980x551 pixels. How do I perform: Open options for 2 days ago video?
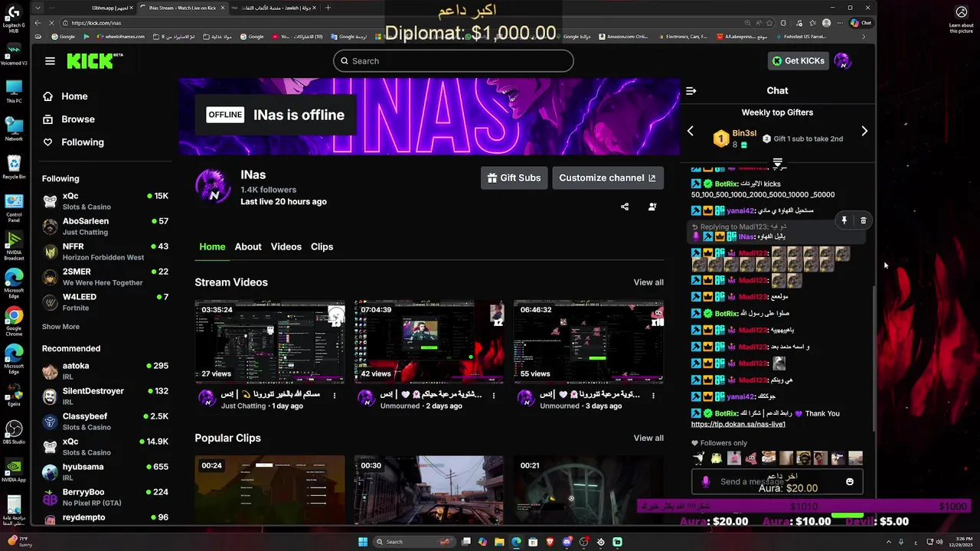pyautogui.click(x=494, y=395)
